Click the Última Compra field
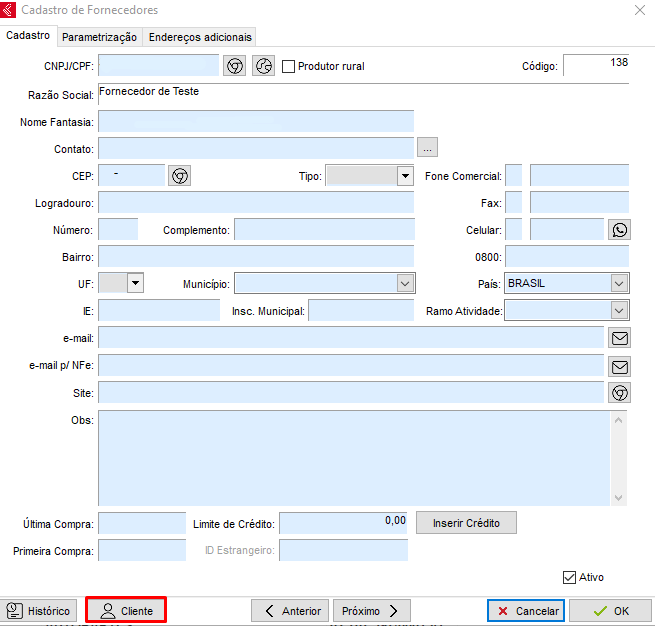655x626 pixels. [x=142, y=523]
